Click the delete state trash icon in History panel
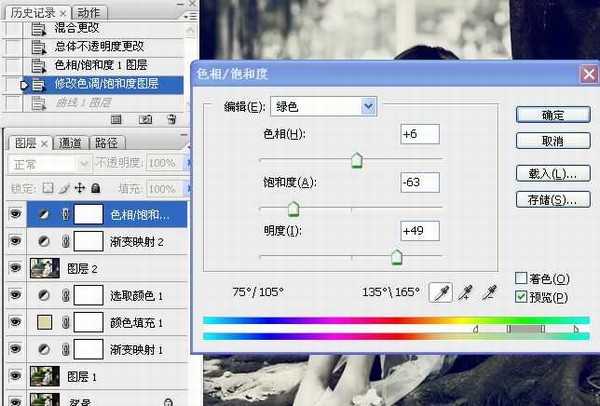This screenshot has height=406, width=600. pos(171,118)
